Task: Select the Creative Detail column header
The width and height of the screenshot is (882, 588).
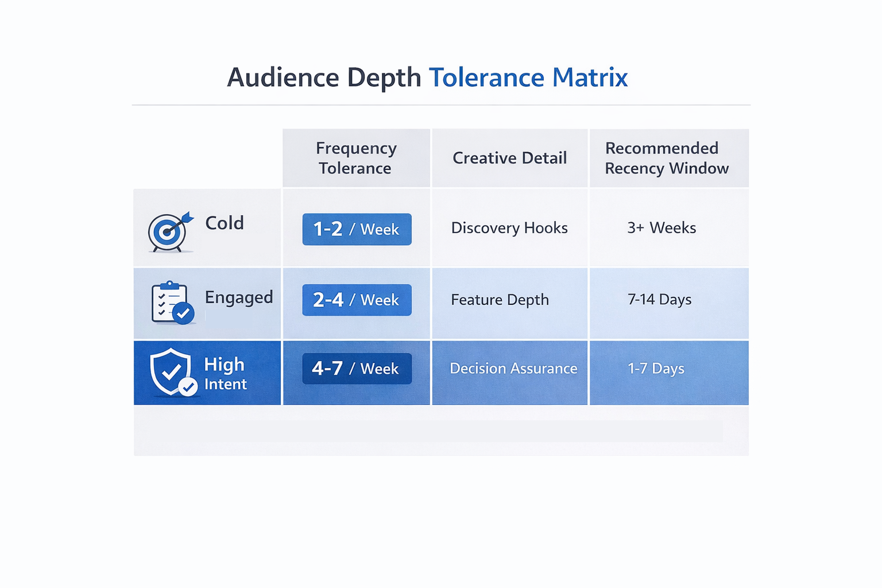Action: (x=509, y=158)
